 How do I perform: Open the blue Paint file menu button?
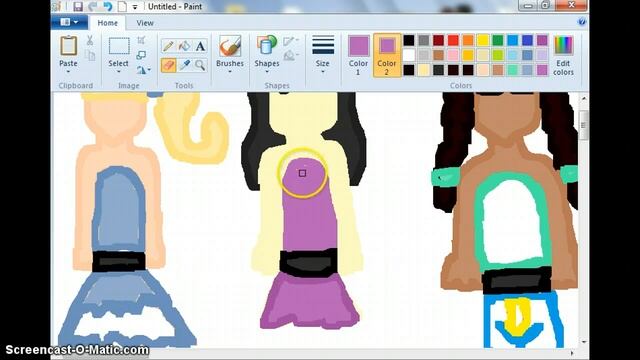69,22
